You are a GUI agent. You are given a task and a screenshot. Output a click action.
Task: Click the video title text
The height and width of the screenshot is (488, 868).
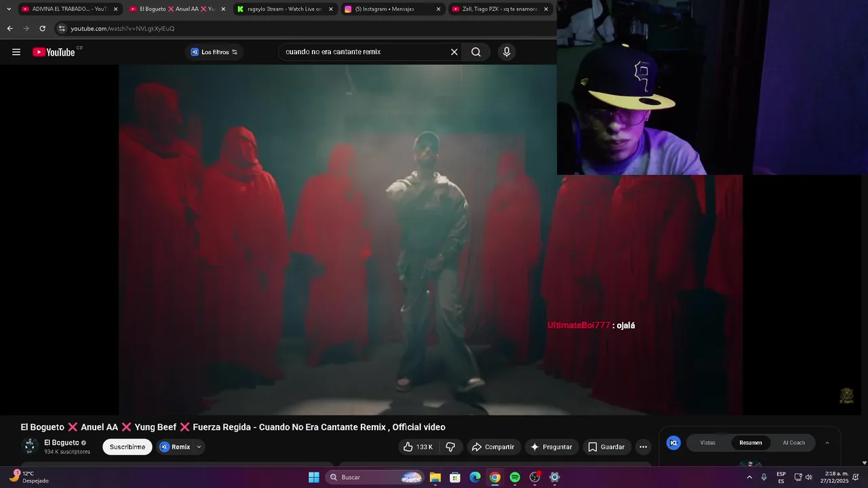tap(233, 427)
